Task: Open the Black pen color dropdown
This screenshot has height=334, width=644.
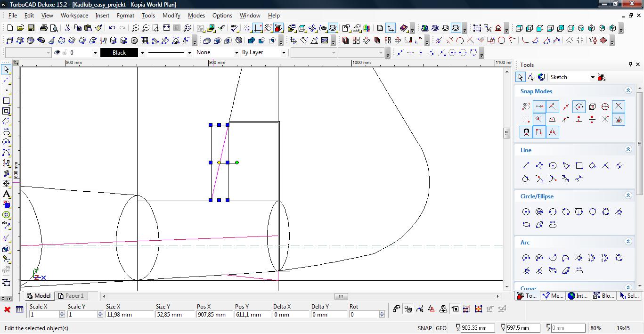Action: 142,53
